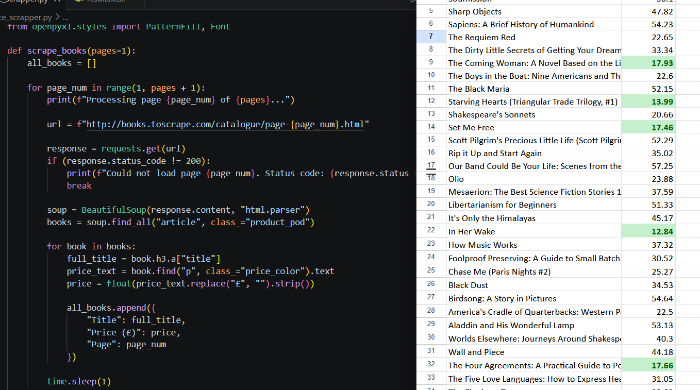Select the cell "Scott Pilgrim's Precious Little Life"
The height and width of the screenshot is (390, 700).
click(533, 140)
